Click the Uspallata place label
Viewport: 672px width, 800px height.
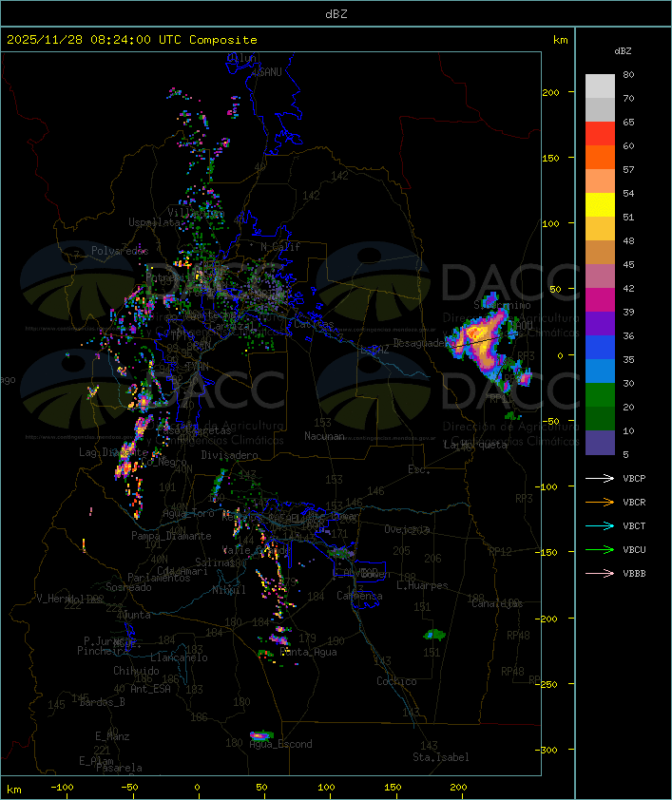154,222
